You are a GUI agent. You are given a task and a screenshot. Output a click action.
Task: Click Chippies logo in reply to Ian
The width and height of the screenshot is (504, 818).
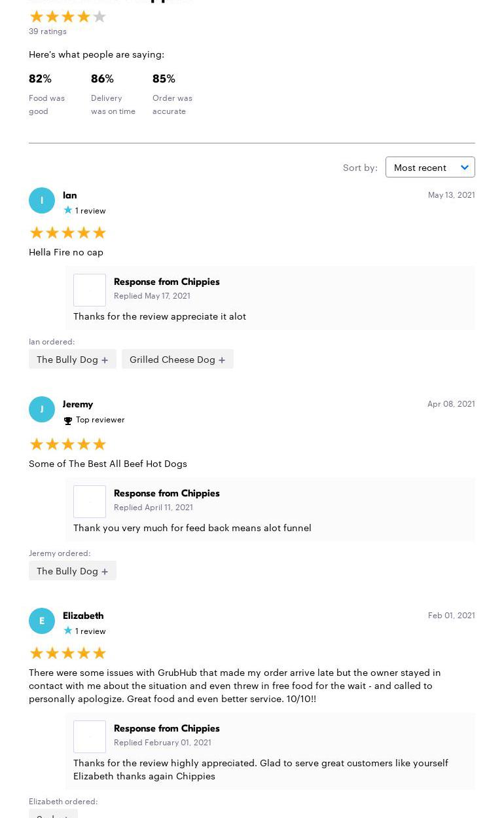(90, 290)
